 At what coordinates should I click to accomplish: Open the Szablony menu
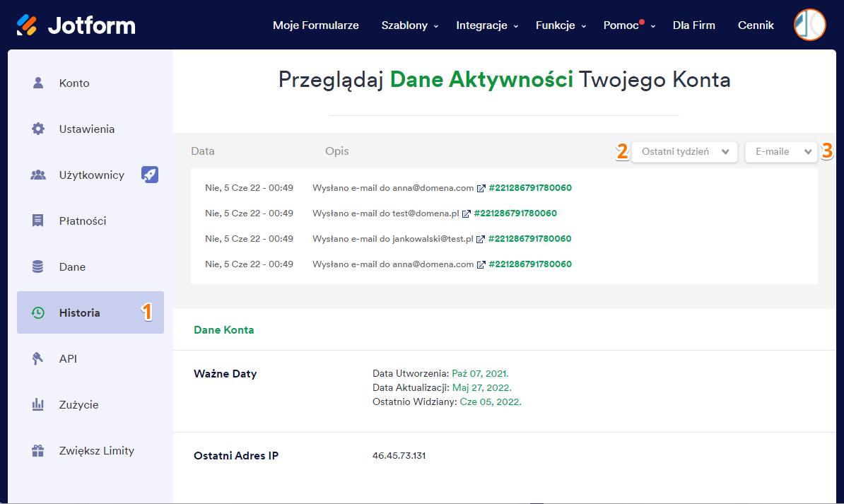(x=404, y=25)
